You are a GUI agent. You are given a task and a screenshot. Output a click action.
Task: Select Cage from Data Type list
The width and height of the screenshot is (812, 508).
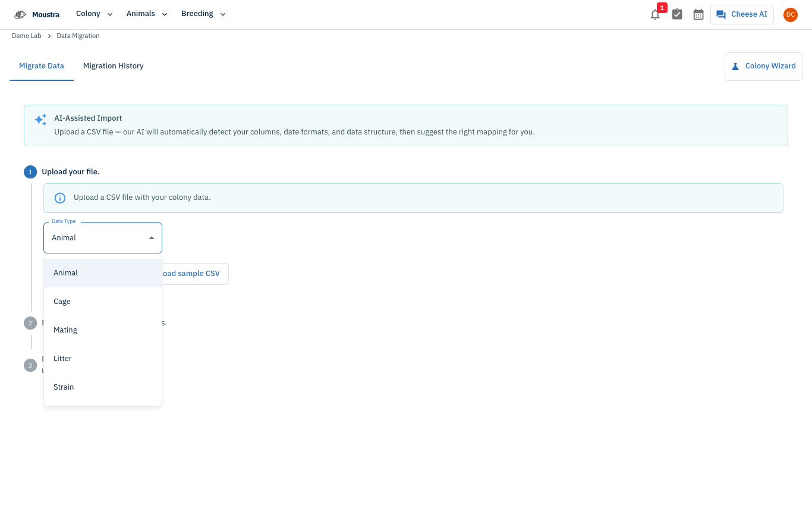click(x=103, y=302)
